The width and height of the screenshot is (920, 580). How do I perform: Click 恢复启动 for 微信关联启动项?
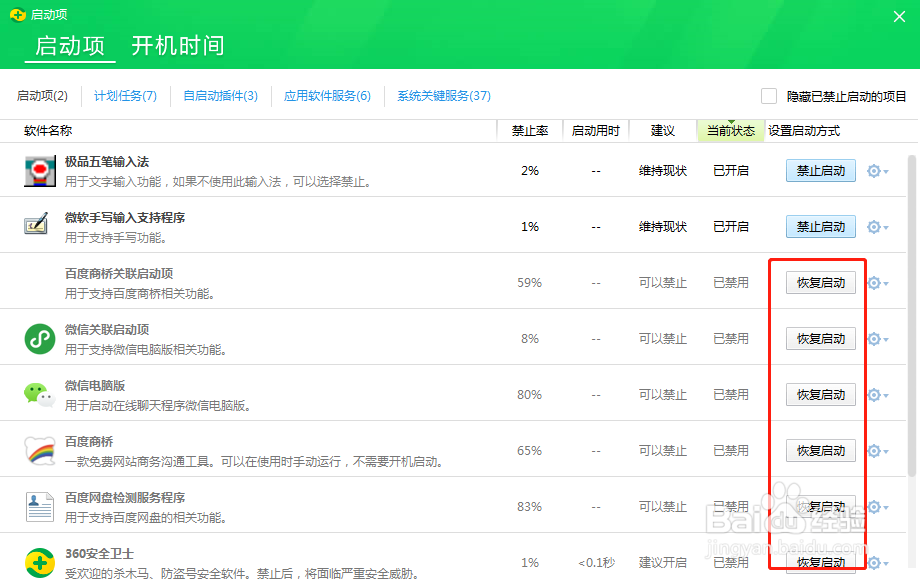click(820, 339)
